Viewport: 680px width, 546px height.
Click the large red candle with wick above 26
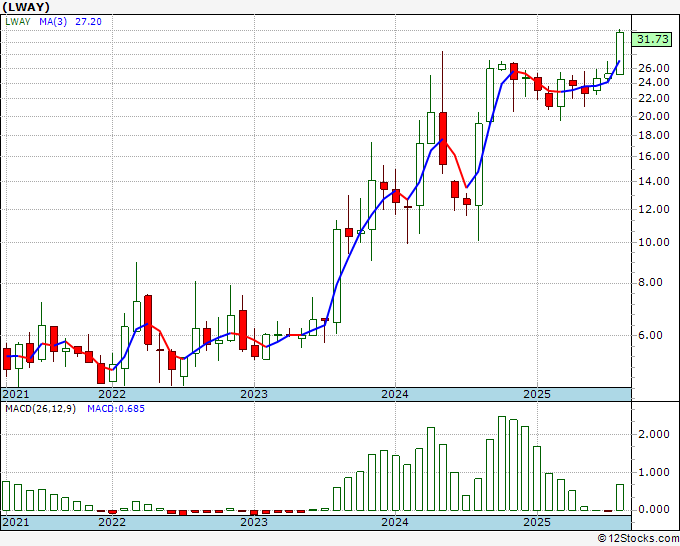(x=443, y=138)
